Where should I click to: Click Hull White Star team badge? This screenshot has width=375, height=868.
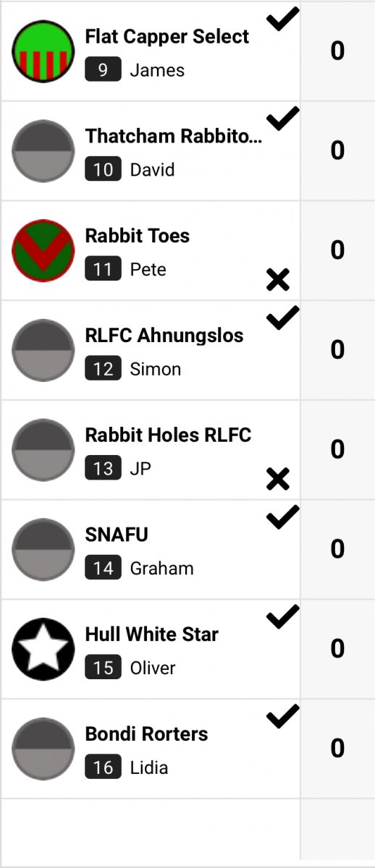point(43,650)
